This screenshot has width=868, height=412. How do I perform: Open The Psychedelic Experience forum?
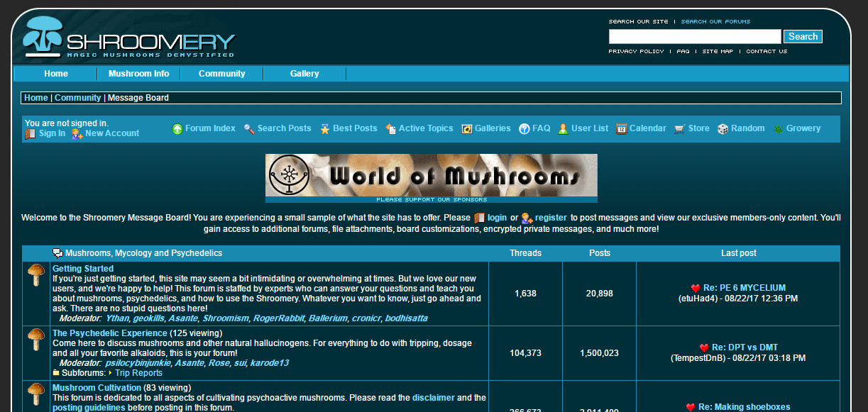(110, 333)
